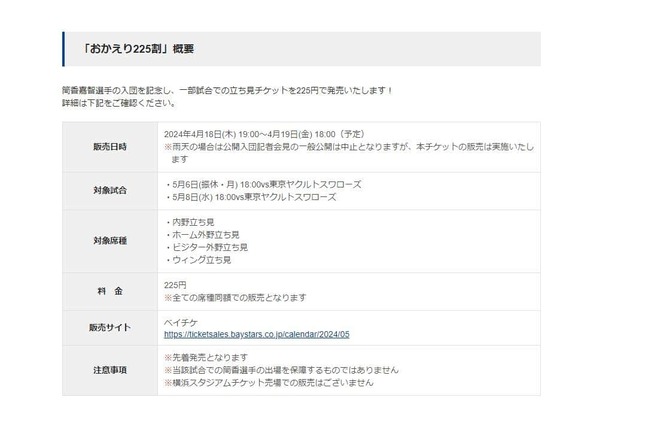645x430 pixels.
Task: Click the 対象試合 row header
Action: coord(110,191)
